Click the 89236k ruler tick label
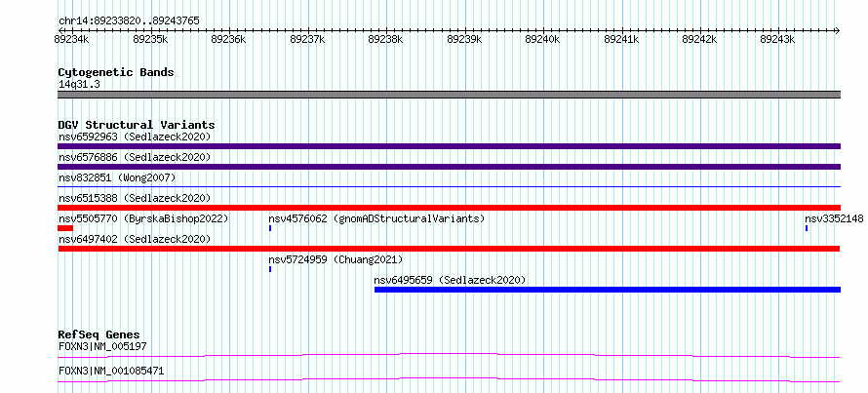The width and height of the screenshot is (868, 393). coord(228,39)
